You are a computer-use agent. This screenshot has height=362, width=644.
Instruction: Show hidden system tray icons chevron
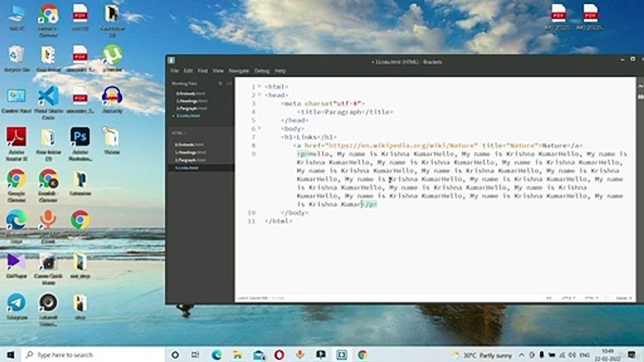coord(521,355)
